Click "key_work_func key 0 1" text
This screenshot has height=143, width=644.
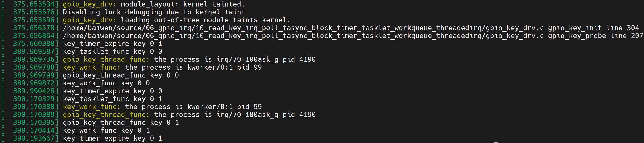coord(106,131)
